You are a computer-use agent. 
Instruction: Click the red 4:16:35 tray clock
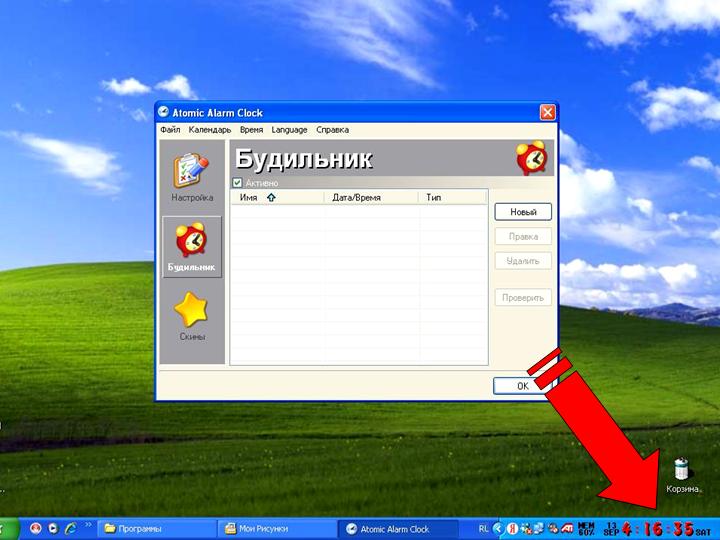(x=658, y=529)
